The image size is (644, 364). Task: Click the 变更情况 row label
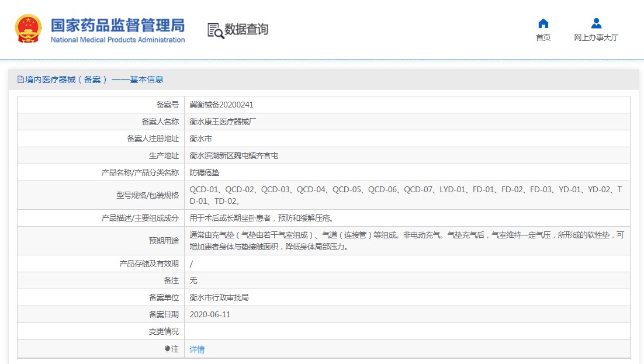click(164, 331)
